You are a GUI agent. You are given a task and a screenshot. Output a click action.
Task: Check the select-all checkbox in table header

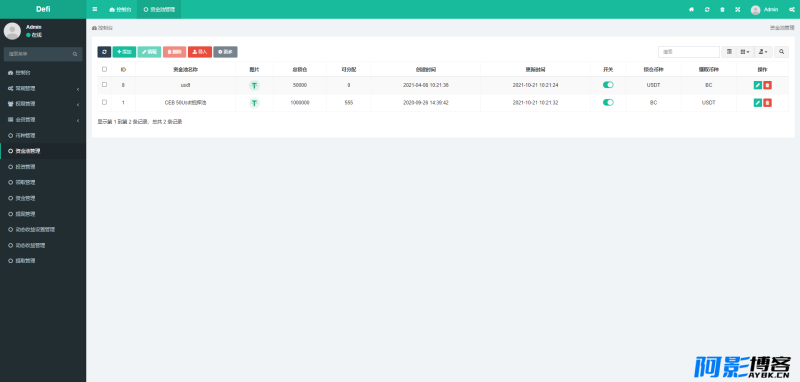coord(105,69)
